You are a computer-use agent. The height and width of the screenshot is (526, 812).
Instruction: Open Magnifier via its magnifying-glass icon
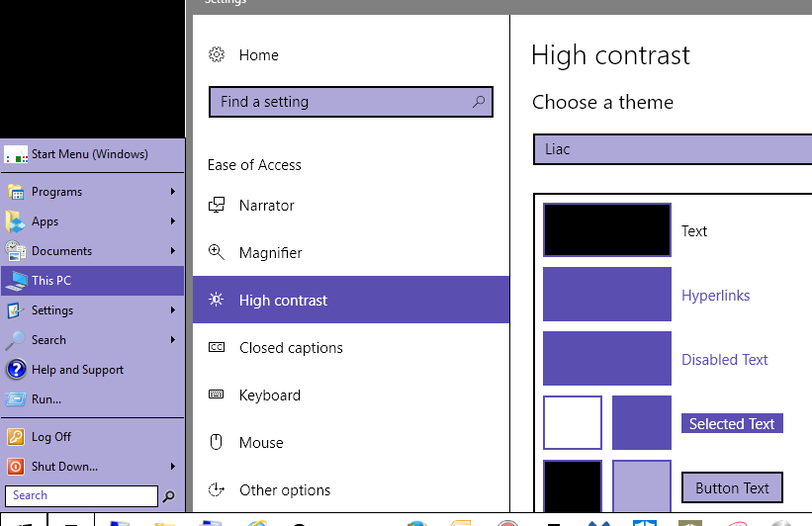pos(217,252)
